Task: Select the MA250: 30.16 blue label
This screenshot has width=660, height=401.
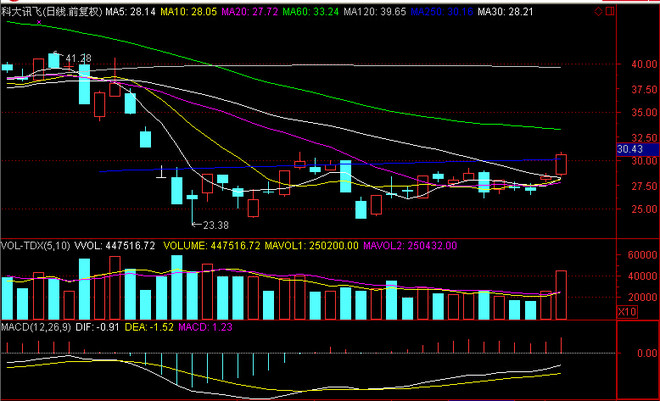Action: tap(442, 12)
